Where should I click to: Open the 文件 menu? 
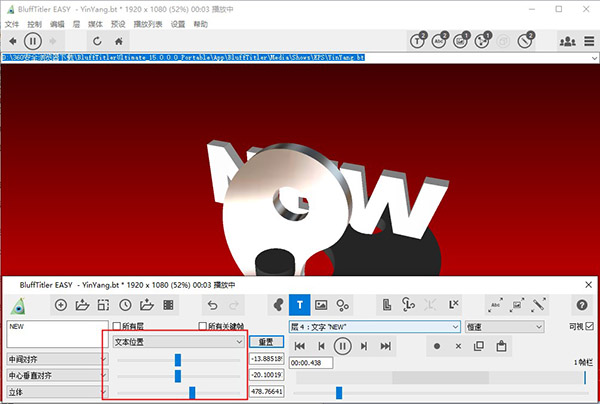tap(12, 22)
